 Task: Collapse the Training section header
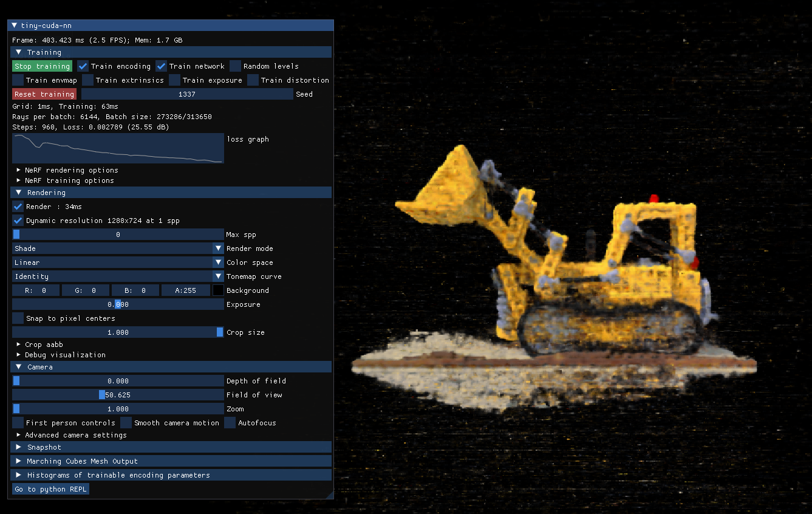(171, 52)
